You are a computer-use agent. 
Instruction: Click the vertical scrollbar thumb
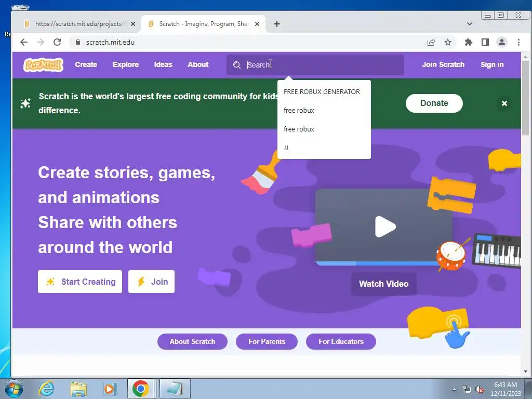(525, 98)
